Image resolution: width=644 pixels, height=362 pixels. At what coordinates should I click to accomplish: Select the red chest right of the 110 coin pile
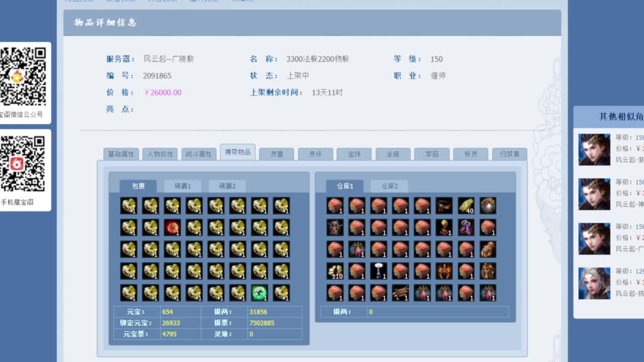pyautogui.click(x=357, y=271)
